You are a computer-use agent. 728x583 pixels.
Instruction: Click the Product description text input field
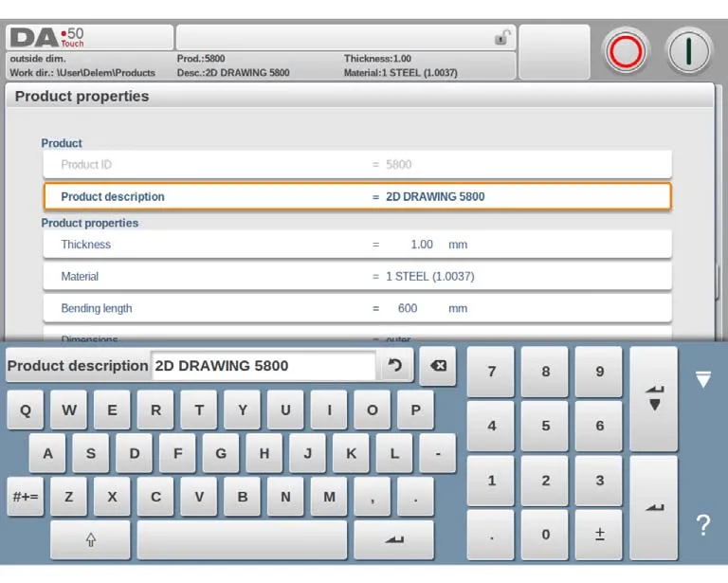click(264, 366)
